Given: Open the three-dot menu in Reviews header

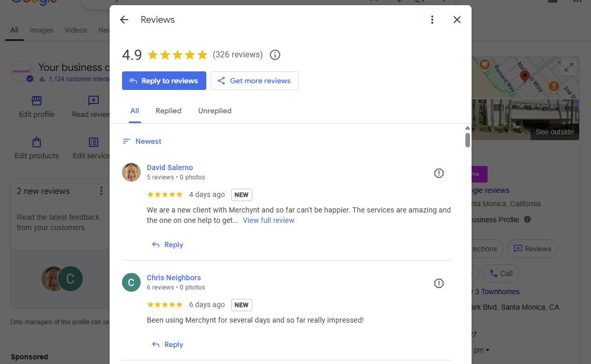Looking at the screenshot, I should click(x=432, y=20).
